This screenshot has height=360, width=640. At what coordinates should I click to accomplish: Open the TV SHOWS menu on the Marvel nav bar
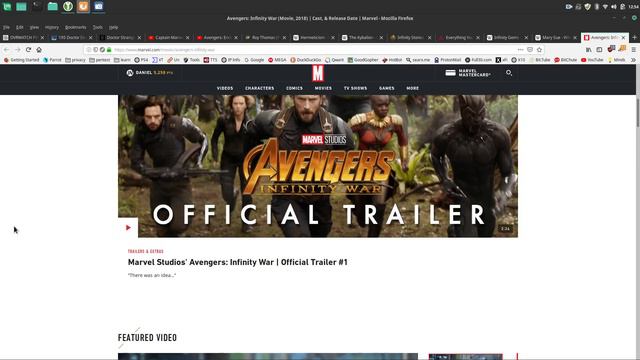[x=355, y=88]
